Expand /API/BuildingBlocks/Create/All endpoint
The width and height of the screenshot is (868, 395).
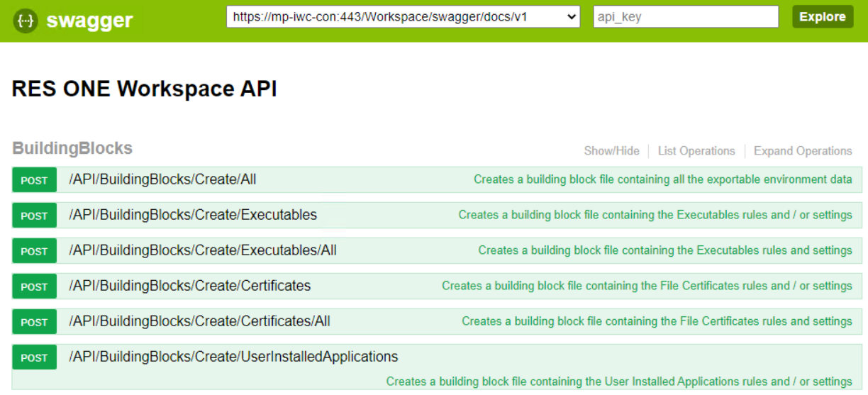(x=162, y=179)
